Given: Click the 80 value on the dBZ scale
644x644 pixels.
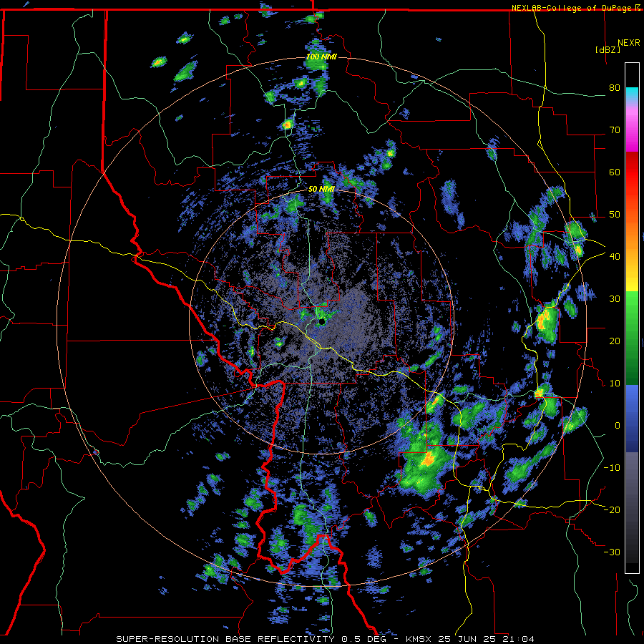Looking at the screenshot, I should click(x=615, y=88).
